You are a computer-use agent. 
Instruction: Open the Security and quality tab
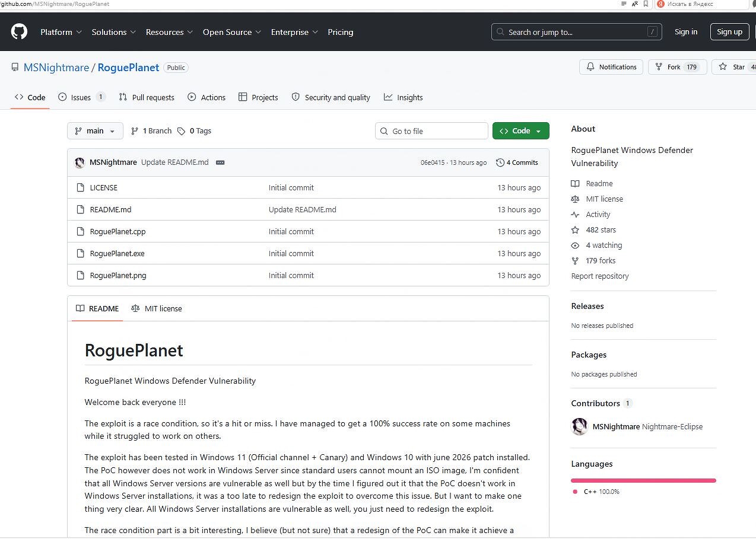click(331, 97)
